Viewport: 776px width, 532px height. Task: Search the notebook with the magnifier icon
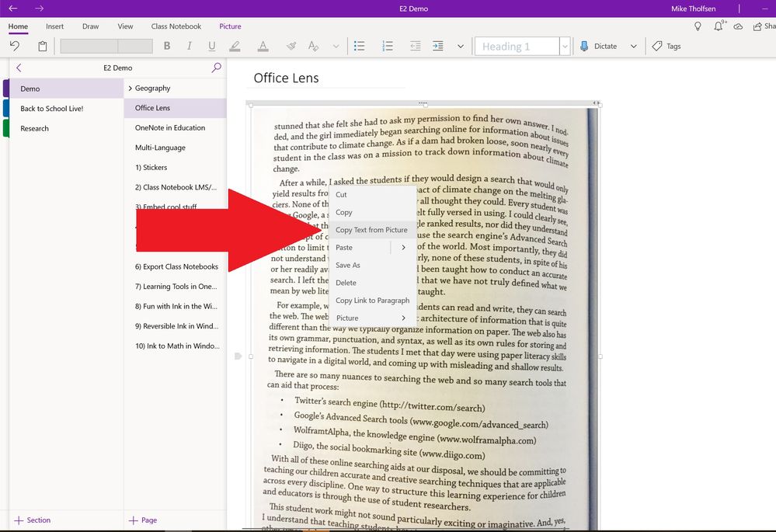(216, 68)
